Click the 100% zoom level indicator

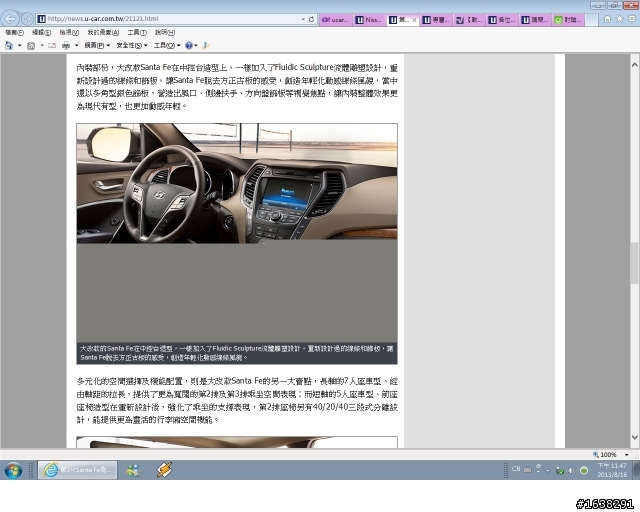(604, 454)
